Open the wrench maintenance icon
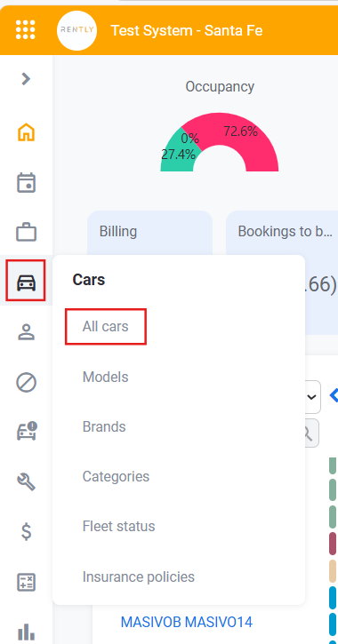 pos(26,481)
